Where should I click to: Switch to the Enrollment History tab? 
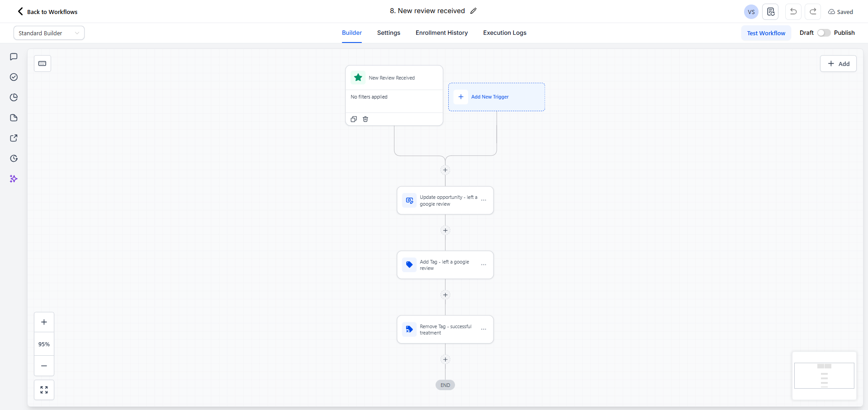click(x=441, y=33)
